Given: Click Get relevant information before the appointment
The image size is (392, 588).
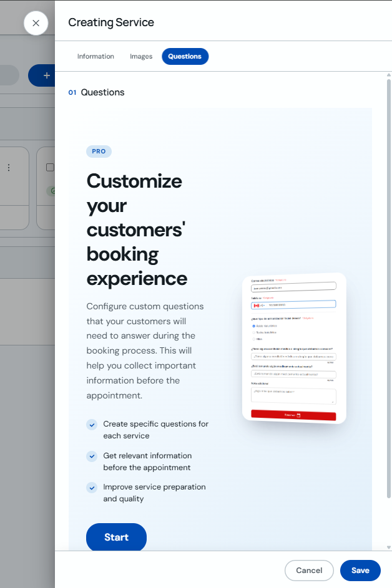Looking at the screenshot, I should [147, 461].
